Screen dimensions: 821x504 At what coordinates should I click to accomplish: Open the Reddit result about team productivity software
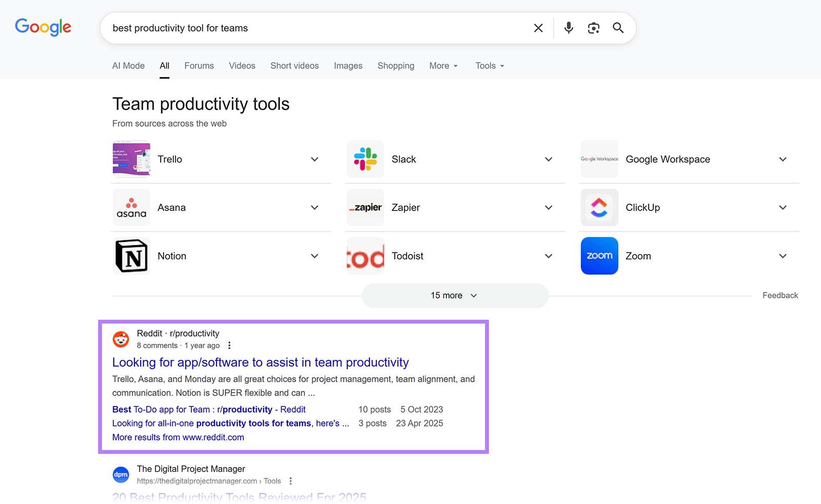pos(260,362)
